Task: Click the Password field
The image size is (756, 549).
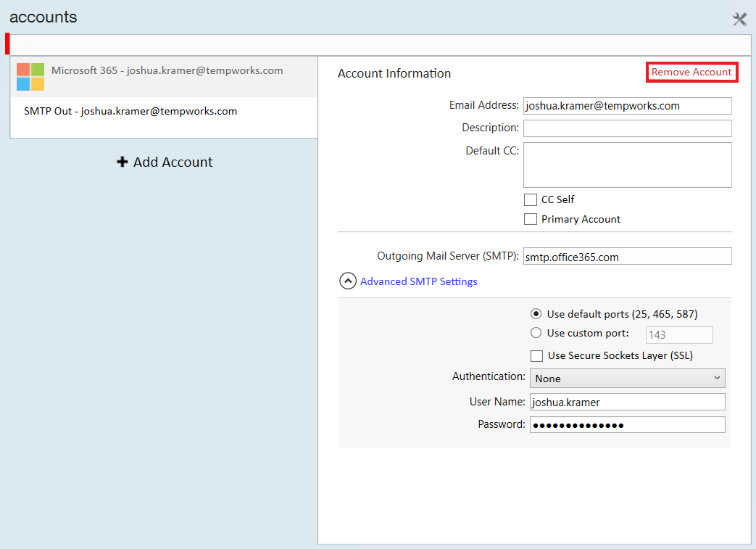Action: click(627, 424)
